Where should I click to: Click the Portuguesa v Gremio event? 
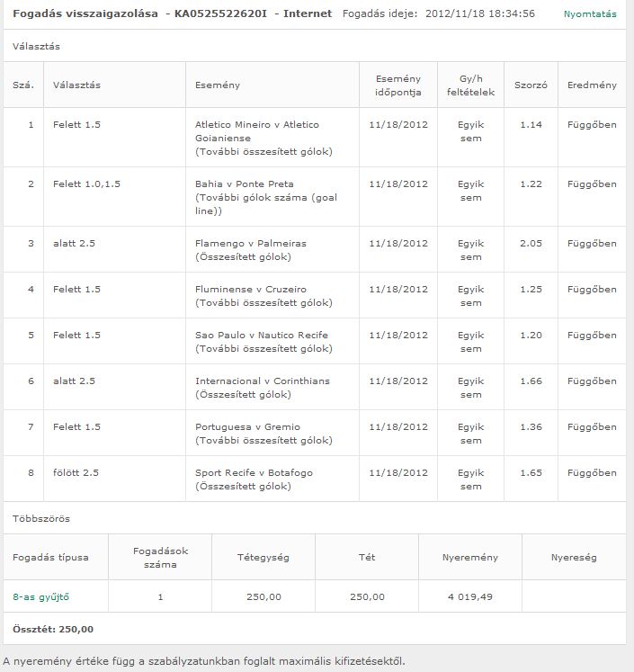pos(247,426)
